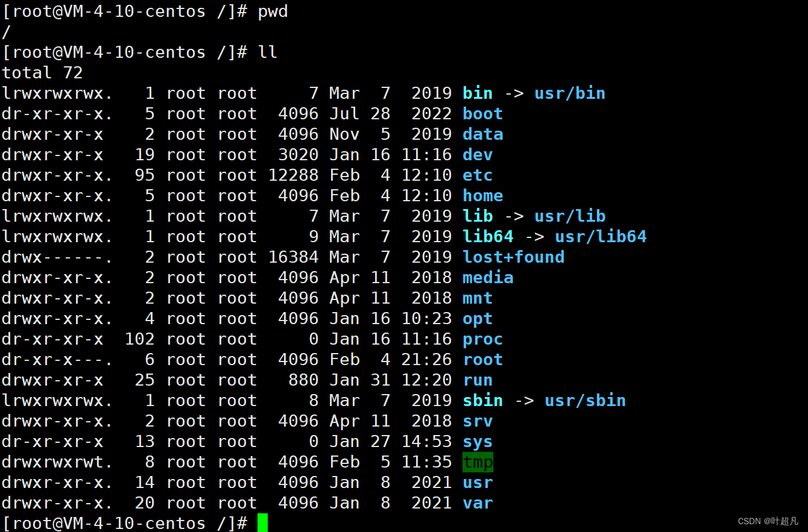
Task: Click the lib64 symlink name
Action: coord(488,237)
